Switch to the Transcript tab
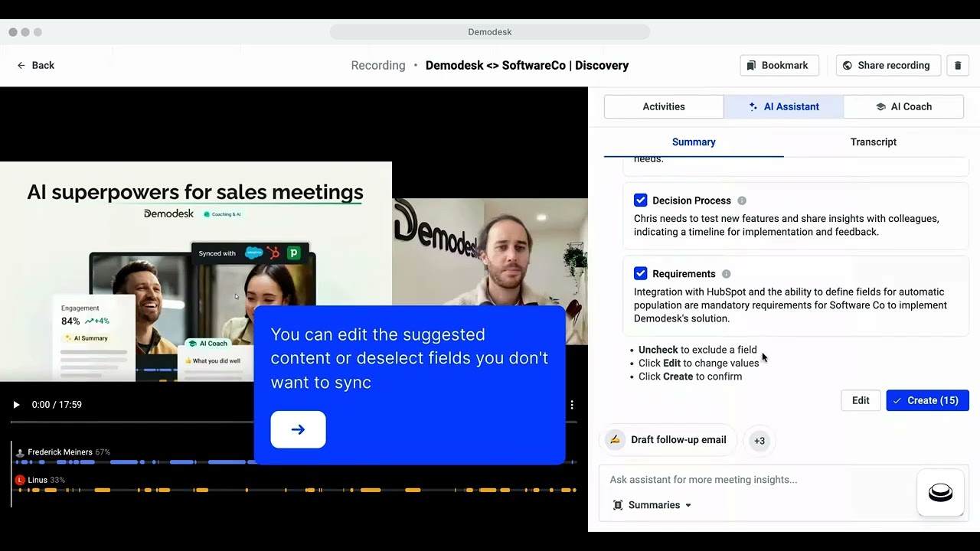Image resolution: width=980 pixels, height=551 pixels. point(873,142)
